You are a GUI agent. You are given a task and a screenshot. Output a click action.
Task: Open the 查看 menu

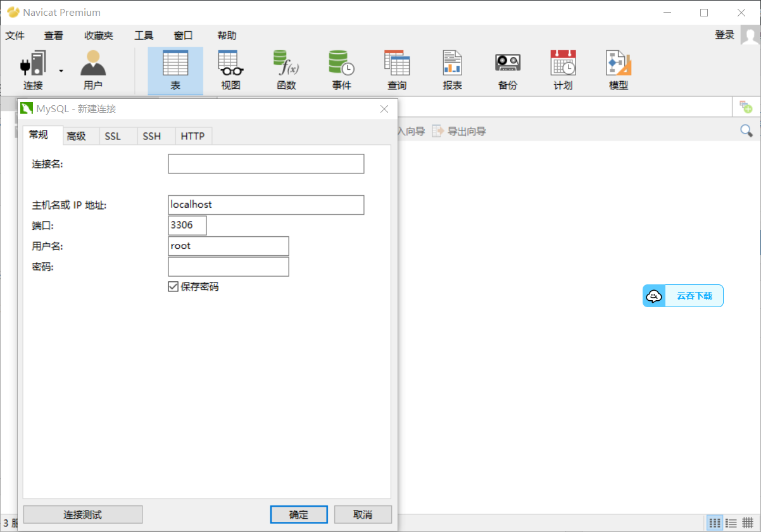coord(54,35)
